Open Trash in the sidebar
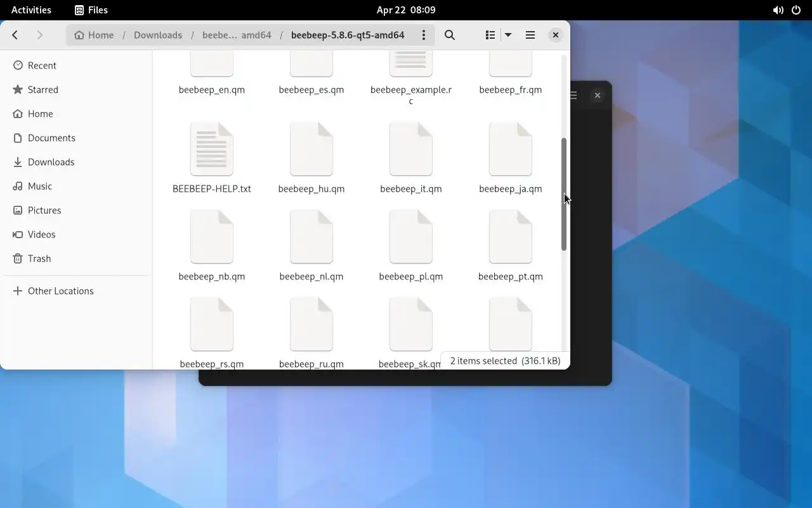This screenshot has height=508, width=812. pos(76,258)
